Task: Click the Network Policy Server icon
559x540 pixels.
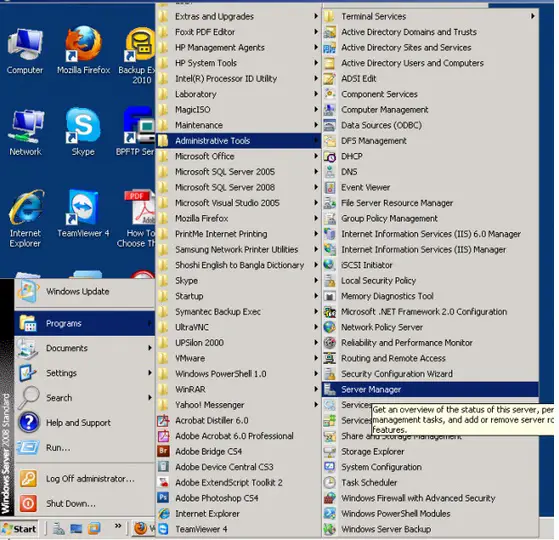Action: tap(330, 327)
